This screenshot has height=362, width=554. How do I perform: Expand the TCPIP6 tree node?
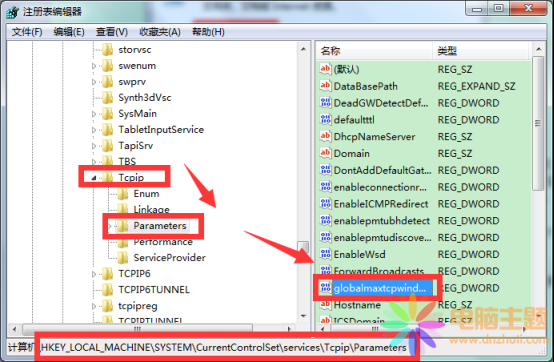pyautogui.click(x=94, y=274)
